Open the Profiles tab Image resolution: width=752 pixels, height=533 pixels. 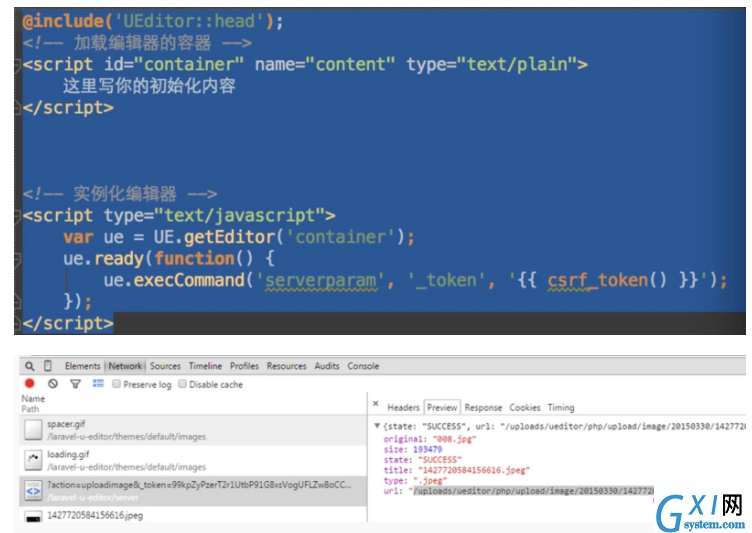pos(244,366)
